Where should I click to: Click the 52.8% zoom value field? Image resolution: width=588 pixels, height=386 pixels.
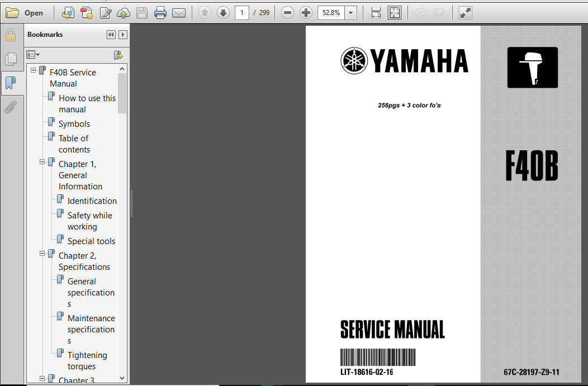click(331, 13)
